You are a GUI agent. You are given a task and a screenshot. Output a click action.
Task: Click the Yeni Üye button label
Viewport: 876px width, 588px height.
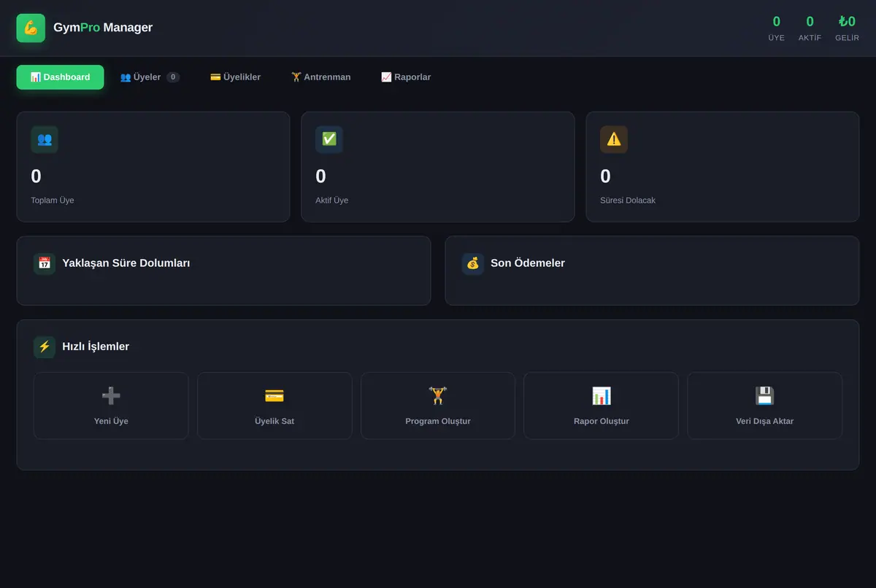click(111, 421)
